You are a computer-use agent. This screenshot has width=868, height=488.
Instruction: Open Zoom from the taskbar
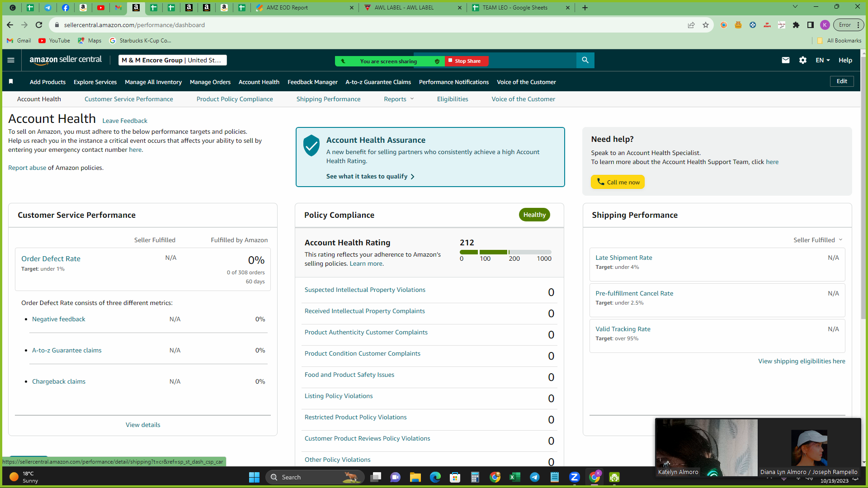[x=574, y=477]
